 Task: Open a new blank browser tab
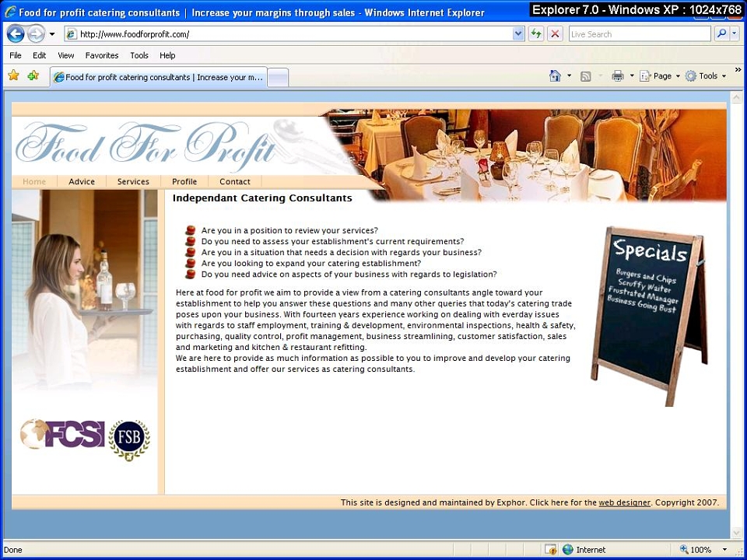coord(278,77)
